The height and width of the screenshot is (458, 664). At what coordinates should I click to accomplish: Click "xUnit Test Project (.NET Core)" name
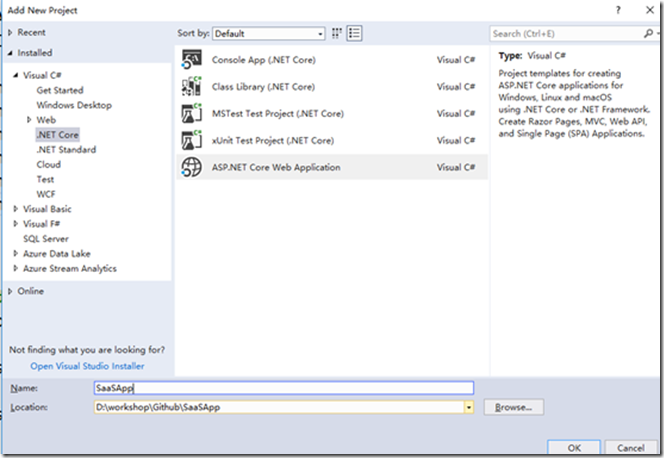click(x=273, y=140)
